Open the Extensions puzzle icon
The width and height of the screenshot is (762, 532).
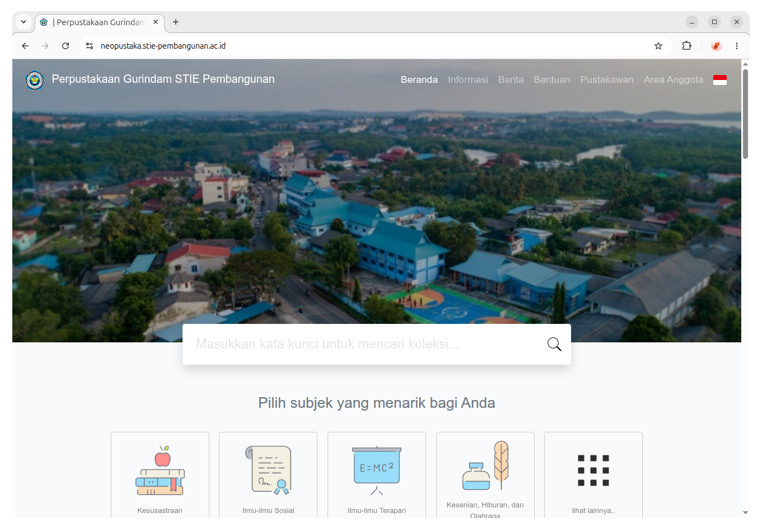tap(686, 46)
